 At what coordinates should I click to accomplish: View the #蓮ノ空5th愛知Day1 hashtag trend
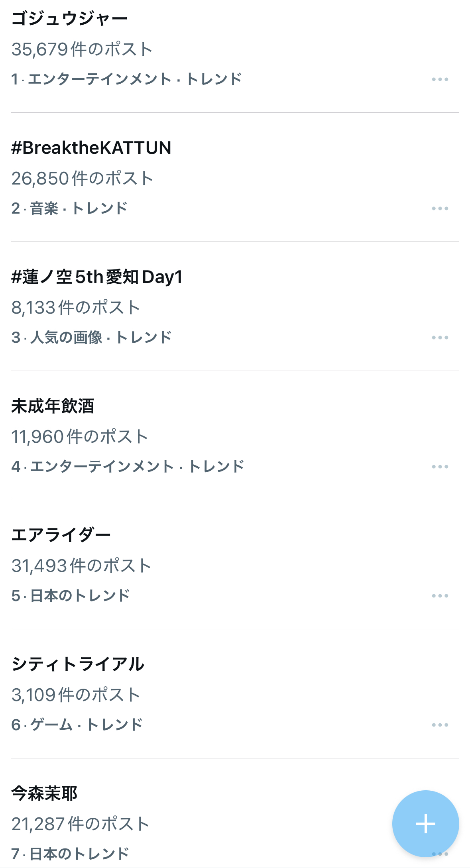pyautogui.click(x=97, y=277)
